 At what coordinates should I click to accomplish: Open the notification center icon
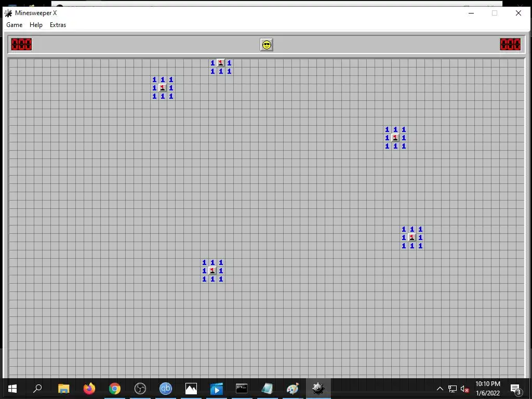[x=515, y=389]
